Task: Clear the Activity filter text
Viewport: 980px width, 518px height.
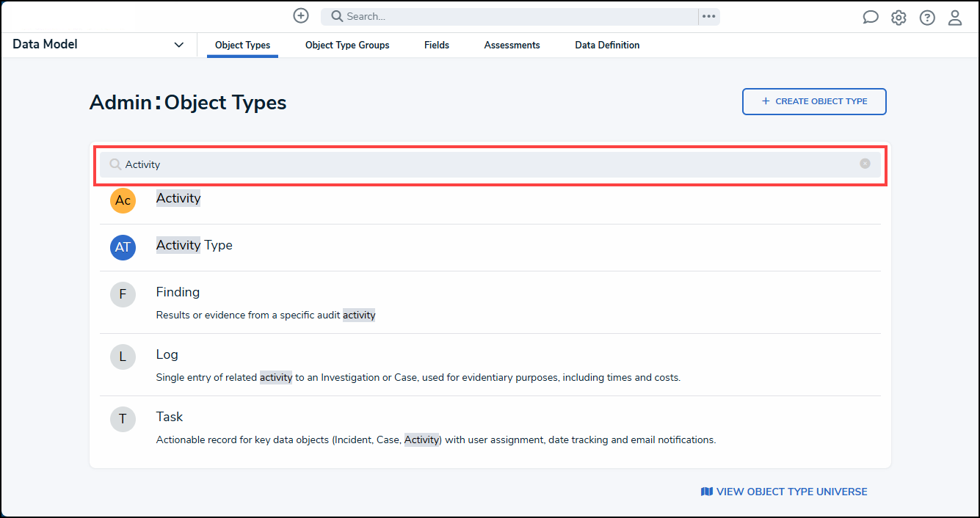Action: coord(865,164)
